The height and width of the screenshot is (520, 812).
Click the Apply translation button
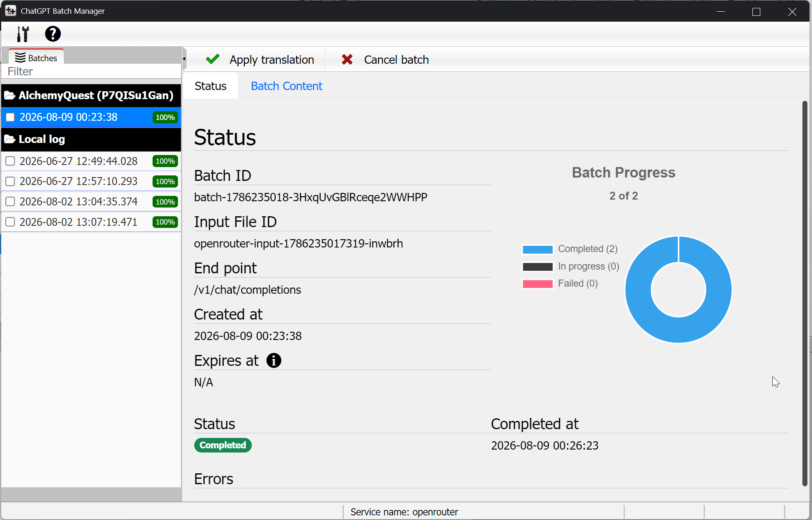pos(260,60)
